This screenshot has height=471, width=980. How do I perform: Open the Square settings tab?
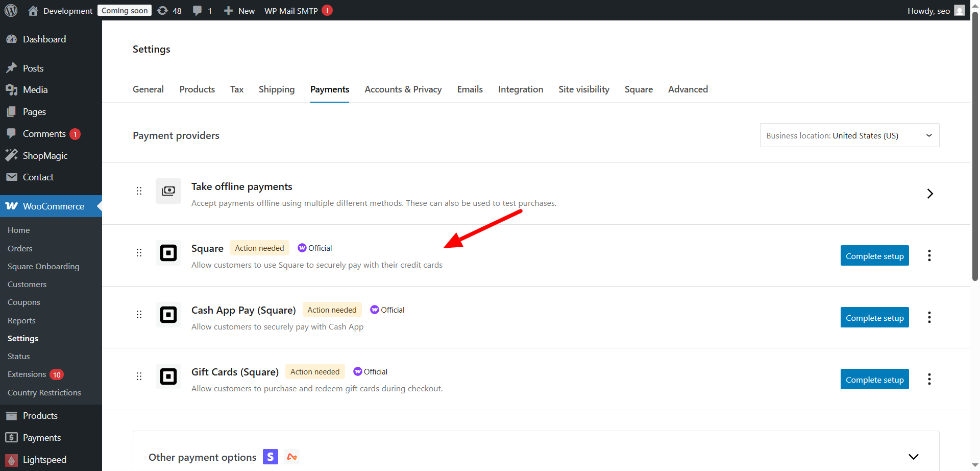(639, 89)
